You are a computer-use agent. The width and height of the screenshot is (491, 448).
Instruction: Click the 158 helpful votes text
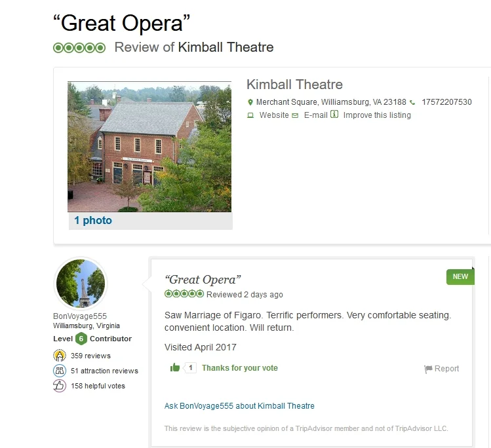pyautogui.click(x=98, y=386)
